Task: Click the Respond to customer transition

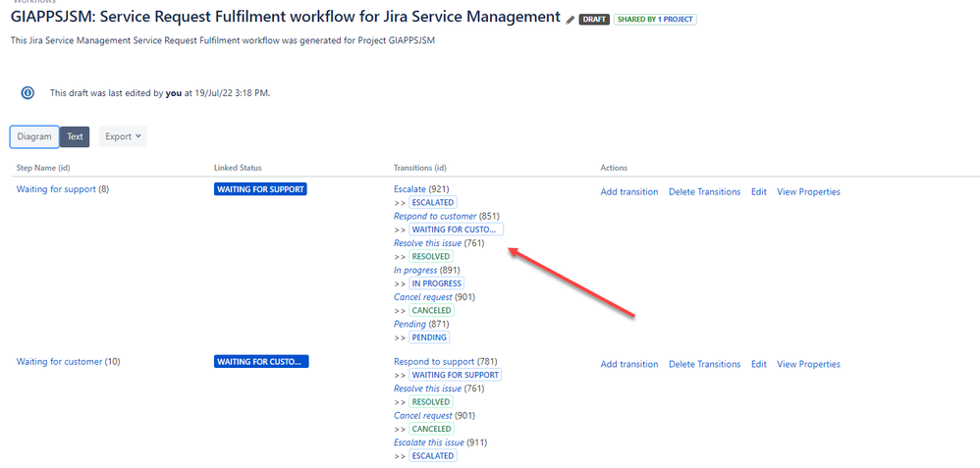Action: pyautogui.click(x=435, y=216)
